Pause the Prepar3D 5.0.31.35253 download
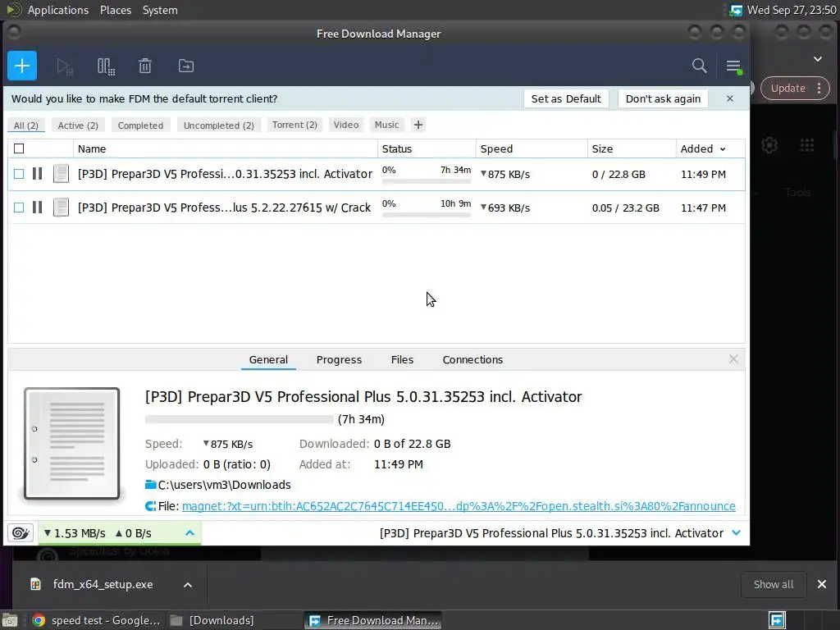Viewport: 840px width, 630px height. 37,174
